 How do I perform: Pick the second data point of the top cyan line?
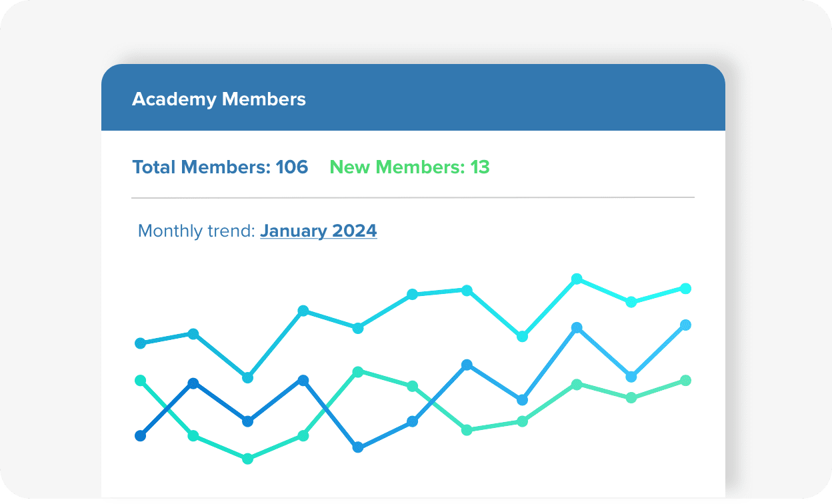pyautogui.click(x=193, y=333)
